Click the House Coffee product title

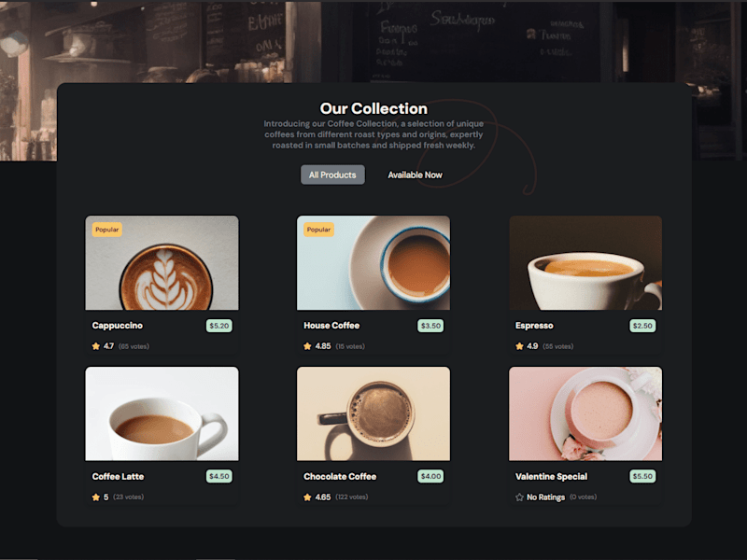331,326
